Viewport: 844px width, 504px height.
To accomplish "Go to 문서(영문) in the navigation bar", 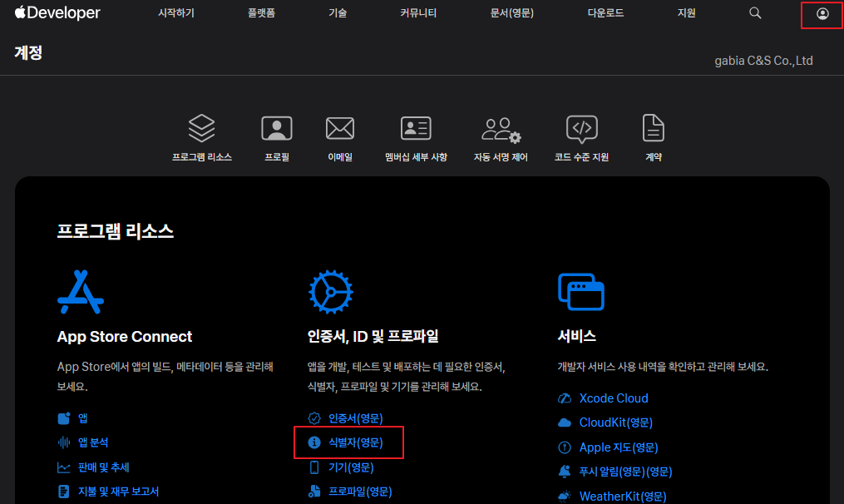I will tap(512, 13).
